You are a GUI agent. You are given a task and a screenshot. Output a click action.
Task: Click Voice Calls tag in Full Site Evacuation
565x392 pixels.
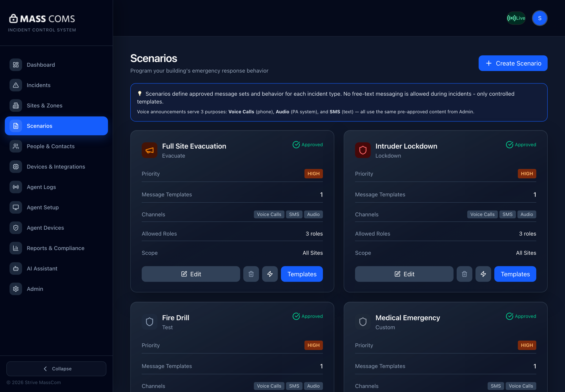(269, 214)
